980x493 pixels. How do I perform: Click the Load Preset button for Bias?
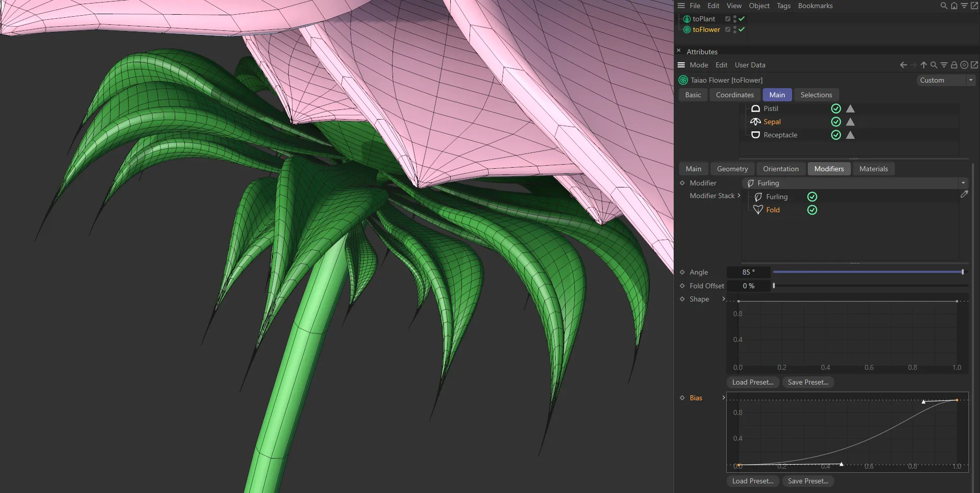pyautogui.click(x=753, y=481)
